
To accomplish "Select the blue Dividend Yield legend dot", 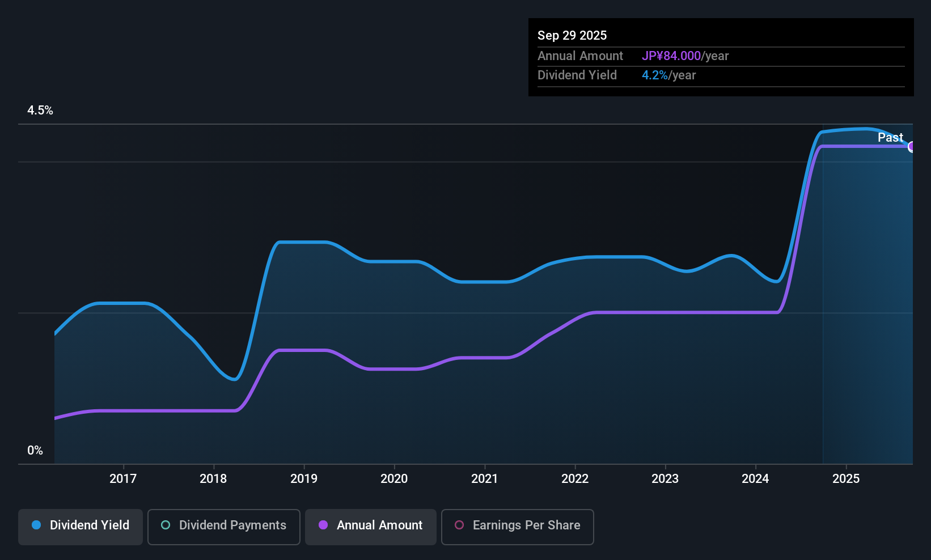I will tap(36, 525).
